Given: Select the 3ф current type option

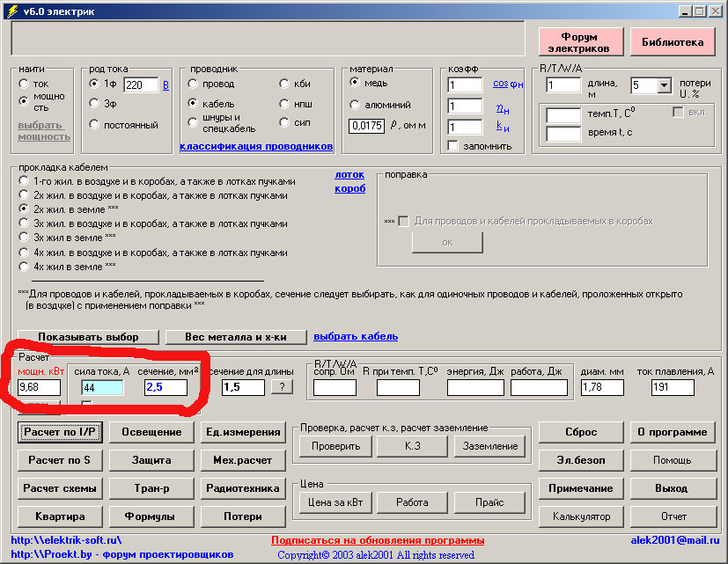Looking at the screenshot, I should point(94,104).
